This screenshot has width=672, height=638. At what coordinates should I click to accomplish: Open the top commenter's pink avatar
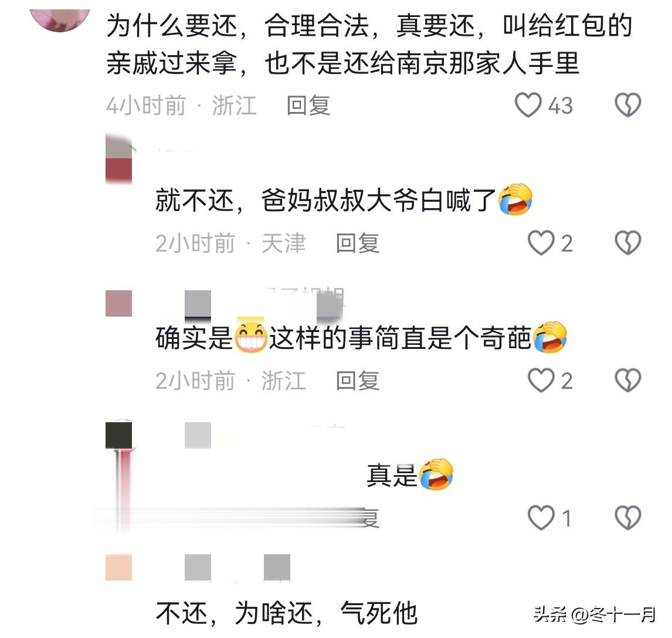(x=60, y=20)
